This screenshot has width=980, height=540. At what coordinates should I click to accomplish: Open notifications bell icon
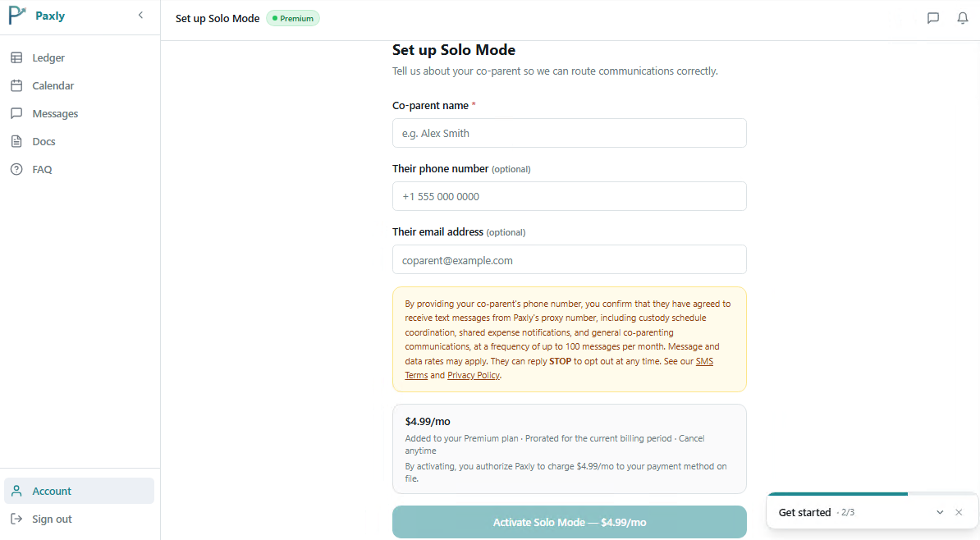pos(963,18)
